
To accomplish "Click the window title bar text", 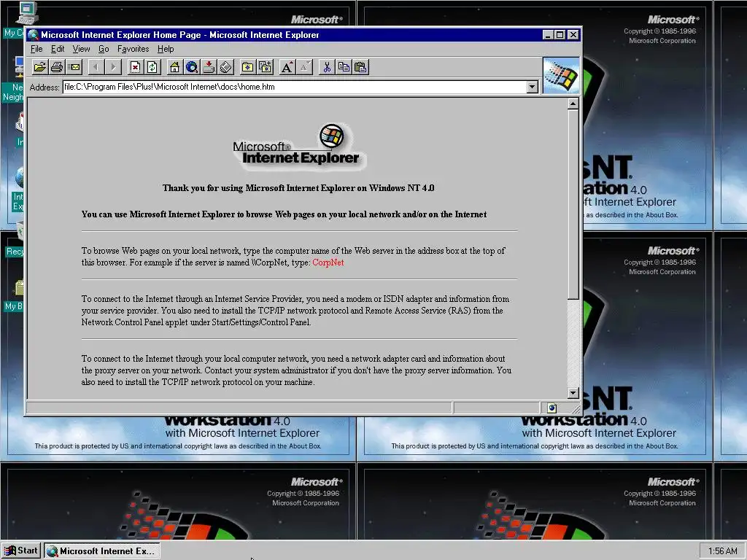I will click(179, 35).
